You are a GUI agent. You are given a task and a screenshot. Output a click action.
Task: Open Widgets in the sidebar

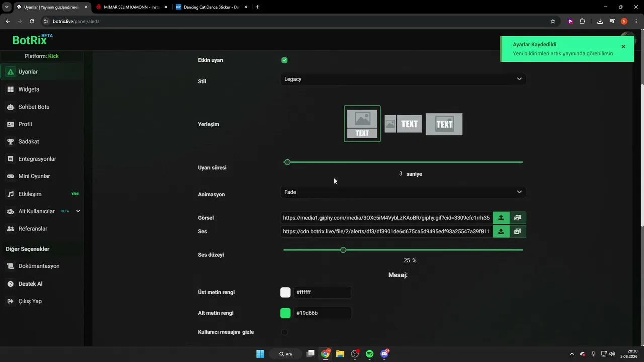click(x=42, y=89)
